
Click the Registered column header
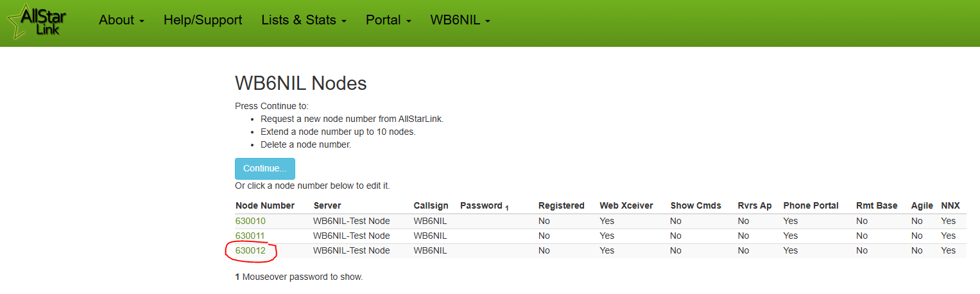coord(562,205)
